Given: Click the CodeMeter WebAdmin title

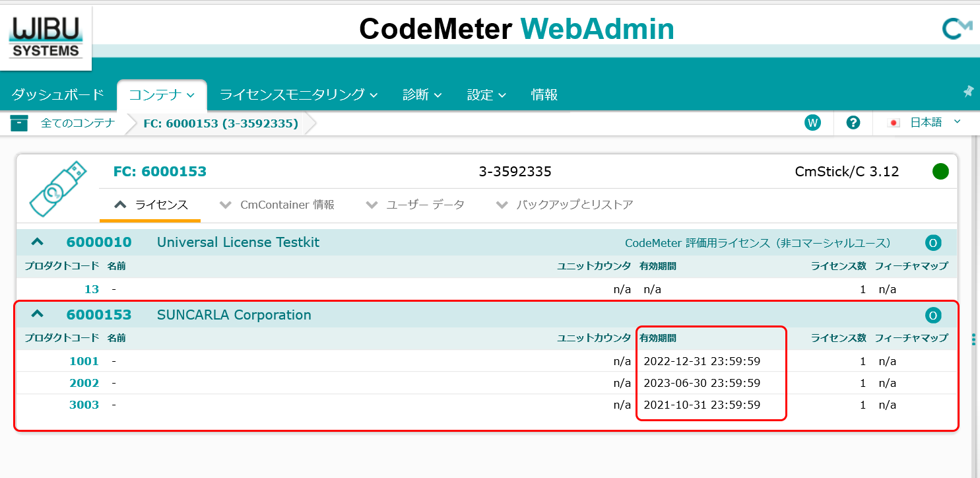Looking at the screenshot, I should coord(517,29).
